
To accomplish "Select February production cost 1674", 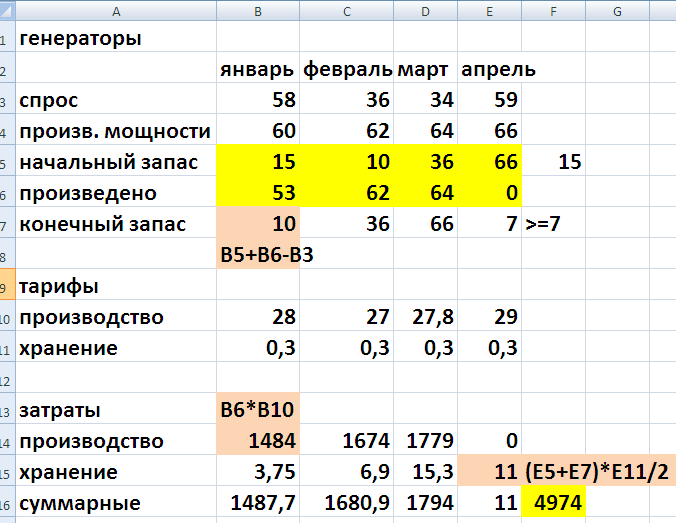I will [347, 441].
